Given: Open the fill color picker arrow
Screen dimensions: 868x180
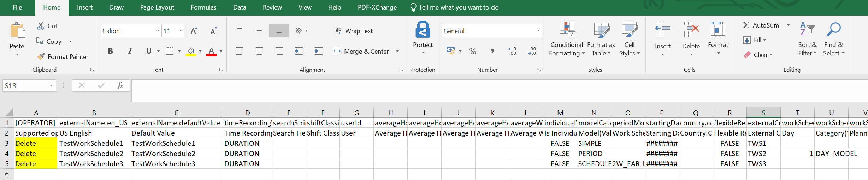Looking at the screenshot, I should pos(200,51).
